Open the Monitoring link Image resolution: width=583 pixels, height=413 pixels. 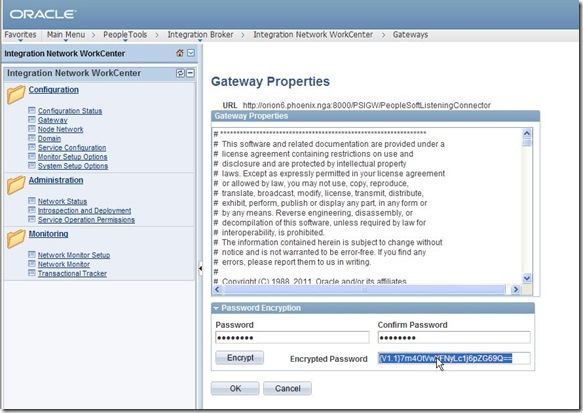(48, 234)
